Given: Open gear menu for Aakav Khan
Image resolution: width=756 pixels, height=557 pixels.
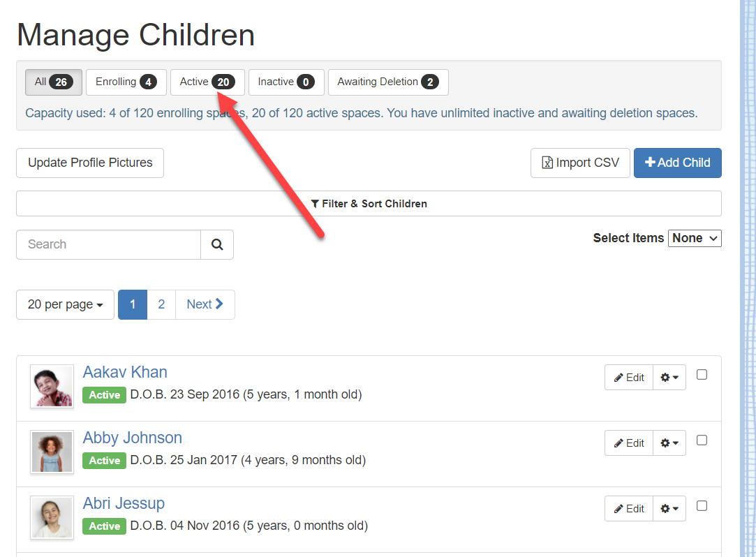Looking at the screenshot, I should [669, 378].
